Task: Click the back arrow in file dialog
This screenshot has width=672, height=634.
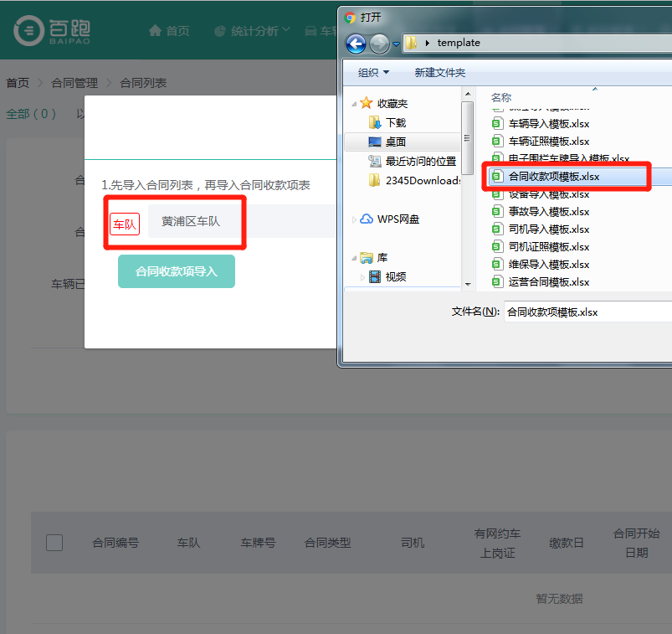Action: 356,43
